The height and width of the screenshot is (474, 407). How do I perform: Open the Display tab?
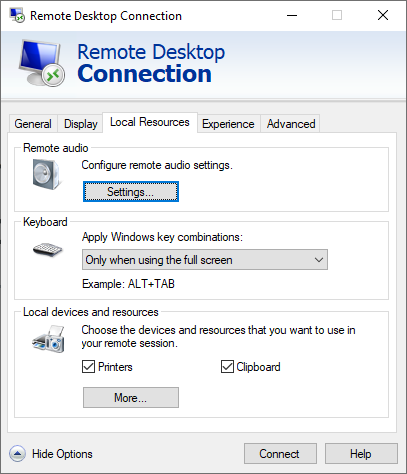[x=81, y=124]
